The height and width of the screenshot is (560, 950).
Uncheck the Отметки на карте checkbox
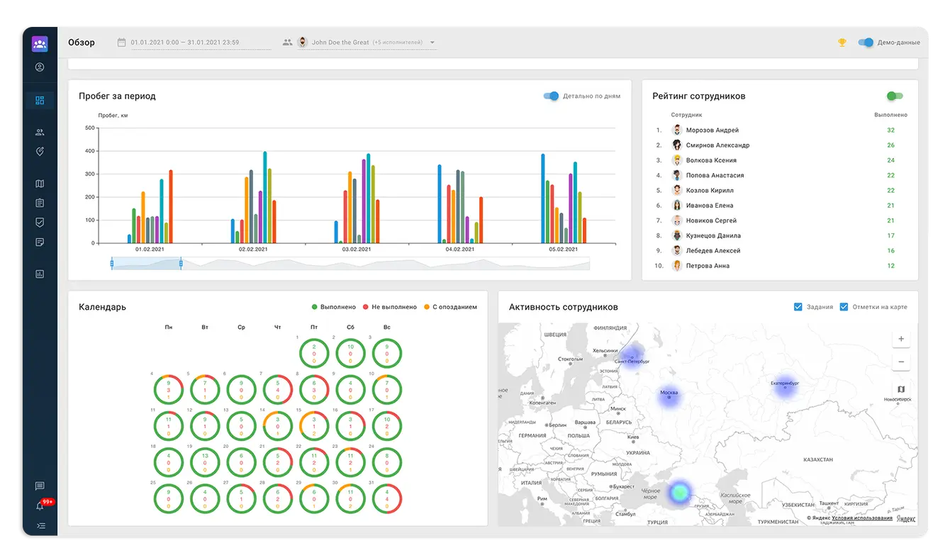coord(844,307)
